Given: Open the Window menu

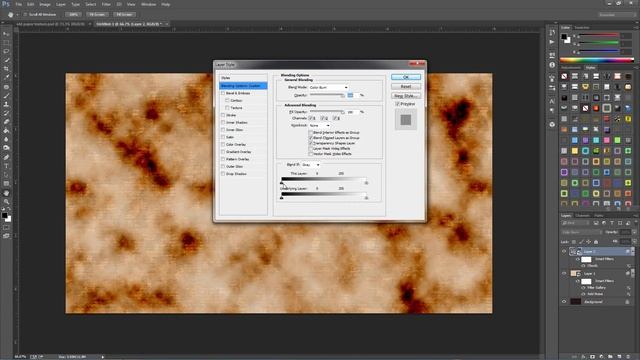Looking at the screenshot, I should pos(148,4).
